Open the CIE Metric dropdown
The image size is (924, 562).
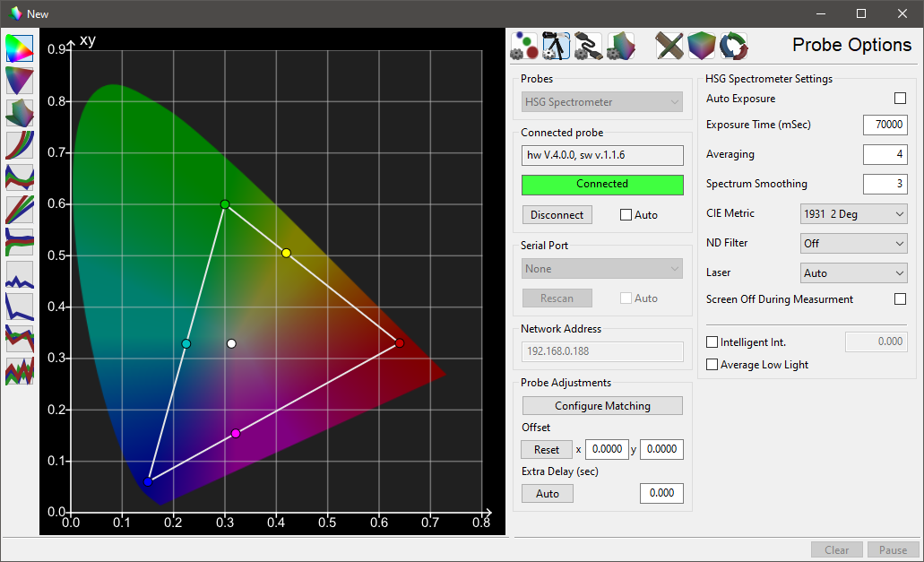click(853, 213)
